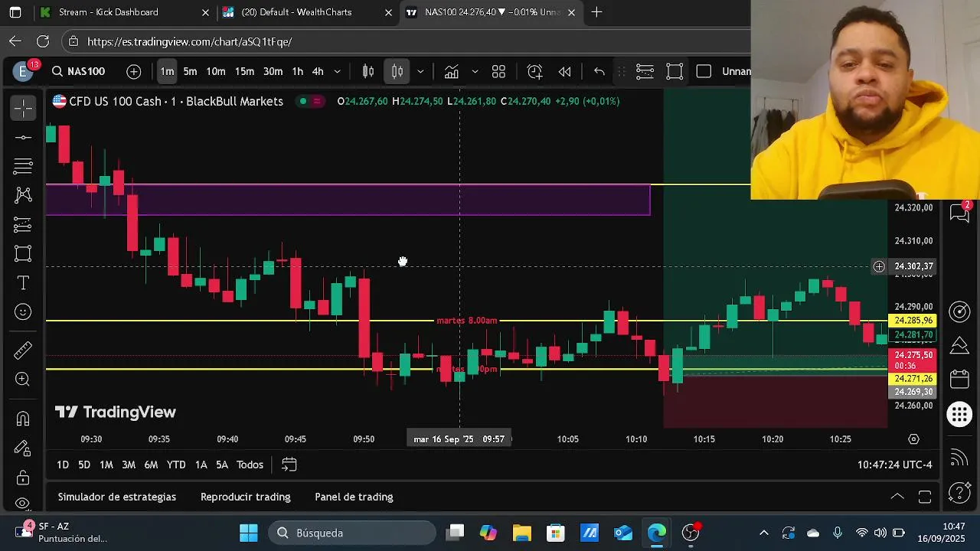Open the Reproducir trading tab
The width and height of the screenshot is (980, 551).
(245, 497)
